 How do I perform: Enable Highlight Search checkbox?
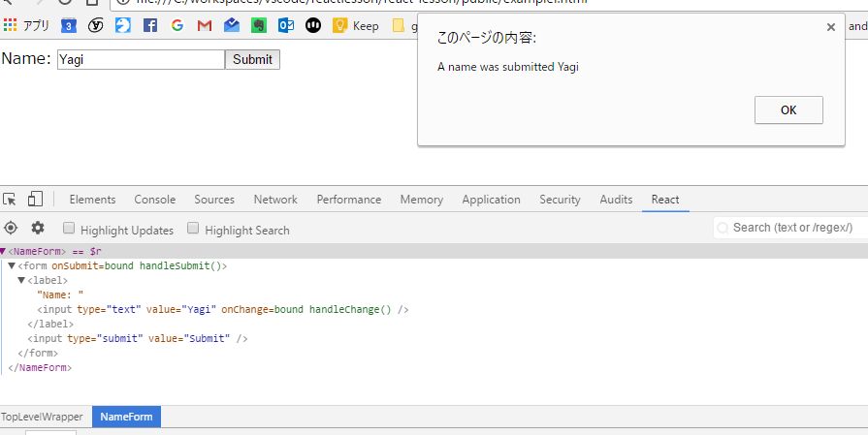point(193,229)
